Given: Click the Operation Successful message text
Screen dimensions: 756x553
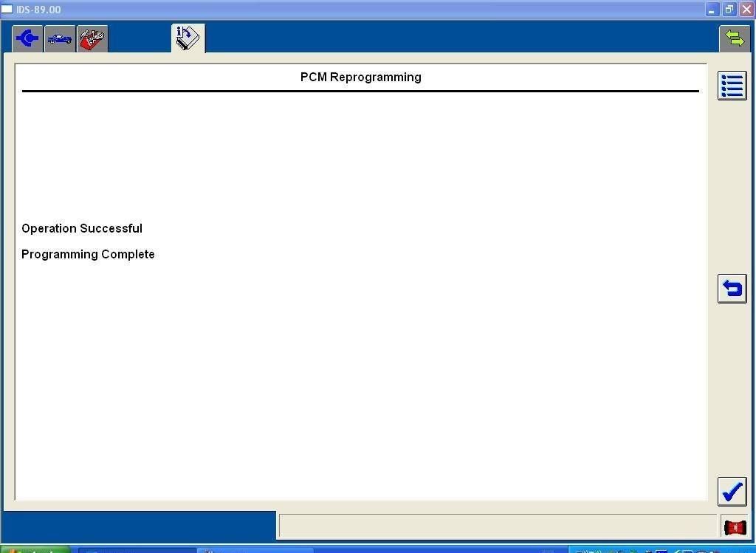Looking at the screenshot, I should click(x=82, y=228).
